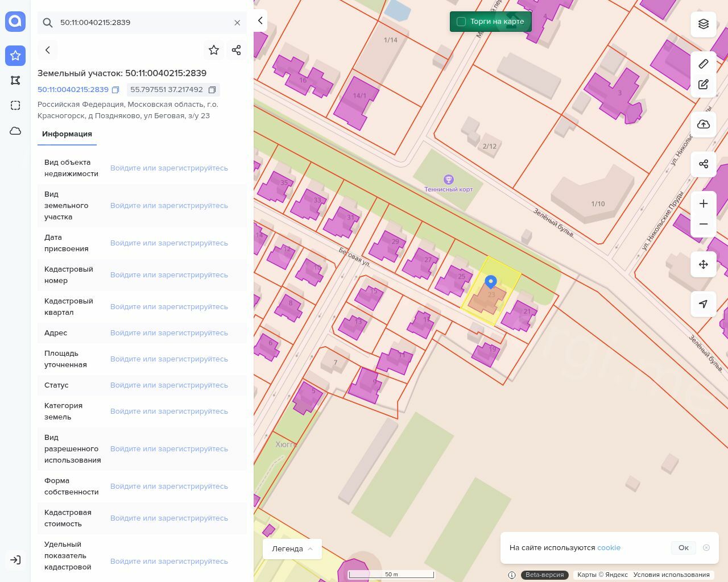Image resolution: width=728 pixels, height=582 pixels.
Task: Click the cloud upload icon on map
Action: tap(704, 124)
